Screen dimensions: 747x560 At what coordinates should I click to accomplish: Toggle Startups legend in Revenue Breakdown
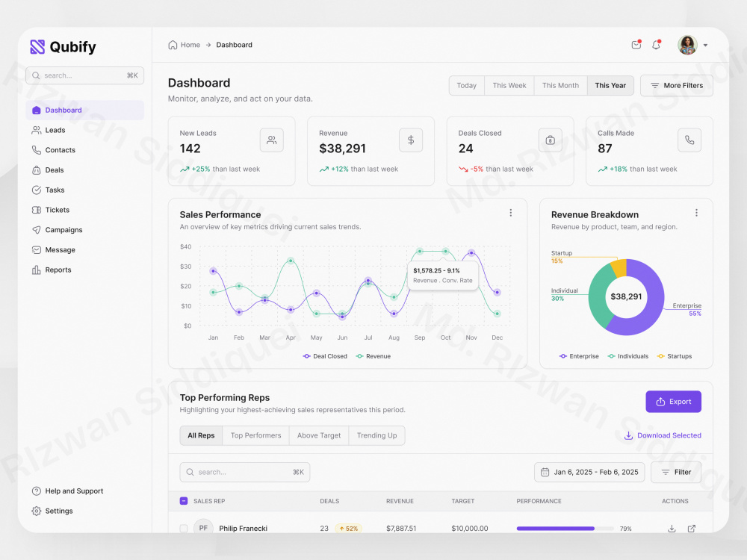coord(674,356)
